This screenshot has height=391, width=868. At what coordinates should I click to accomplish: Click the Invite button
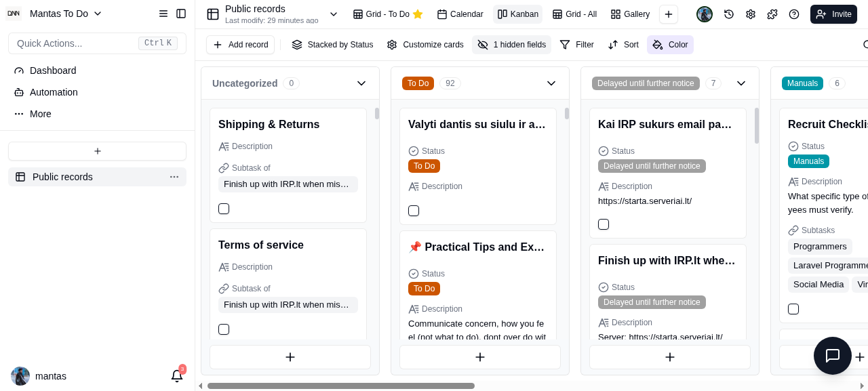(833, 14)
